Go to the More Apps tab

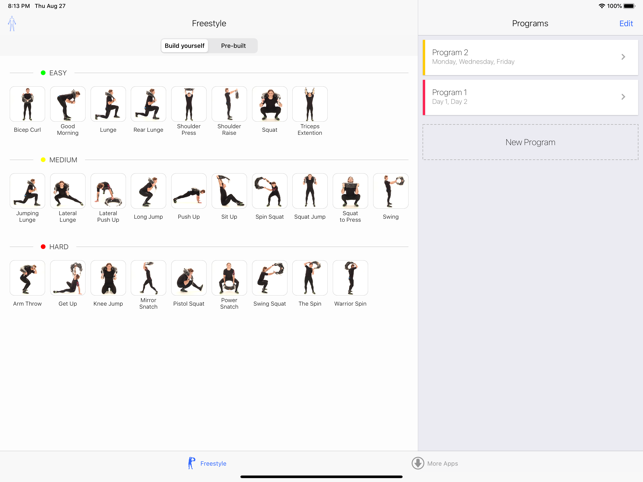click(435, 463)
